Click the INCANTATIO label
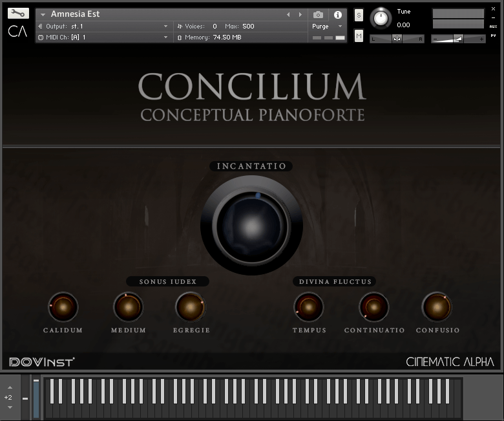 (x=251, y=166)
